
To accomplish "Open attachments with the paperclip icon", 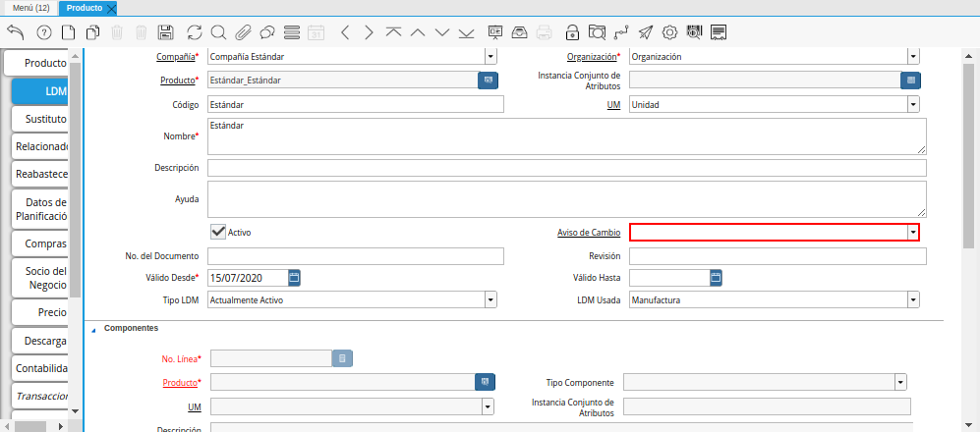I will coord(243,32).
